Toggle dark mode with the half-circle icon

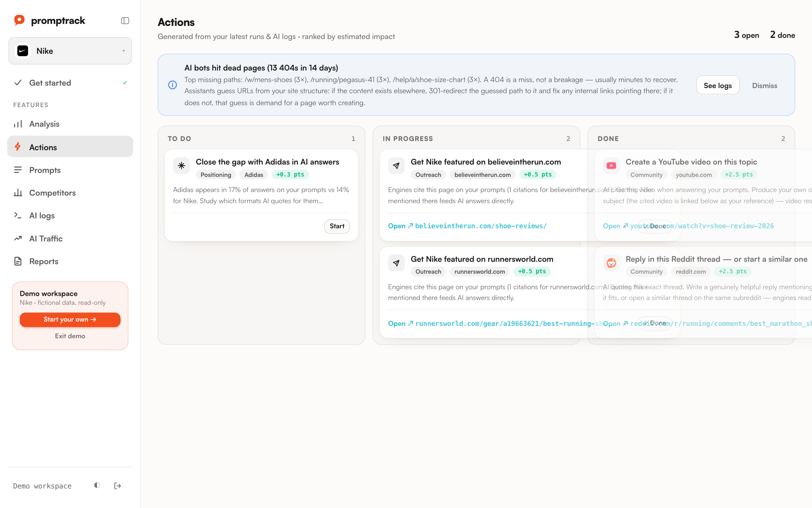(x=97, y=485)
